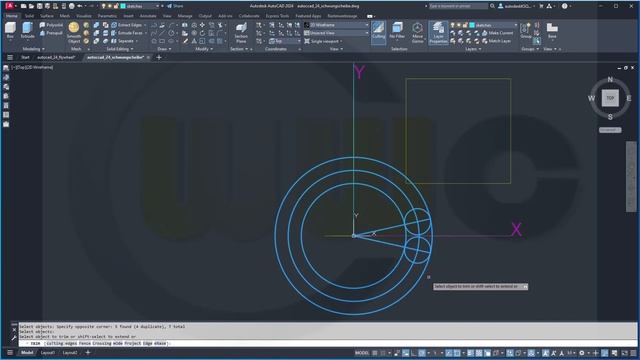This screenshot has height=360, width=640.
Task: Open the signed-in account dropdown
Action: (x=517, y=6)
